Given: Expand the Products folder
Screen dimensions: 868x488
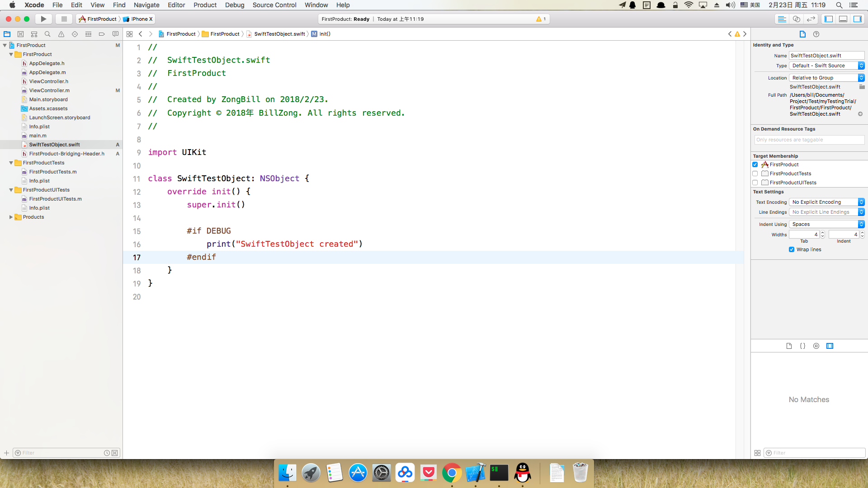Looking at the screenshot, I should tap(11, 217).
